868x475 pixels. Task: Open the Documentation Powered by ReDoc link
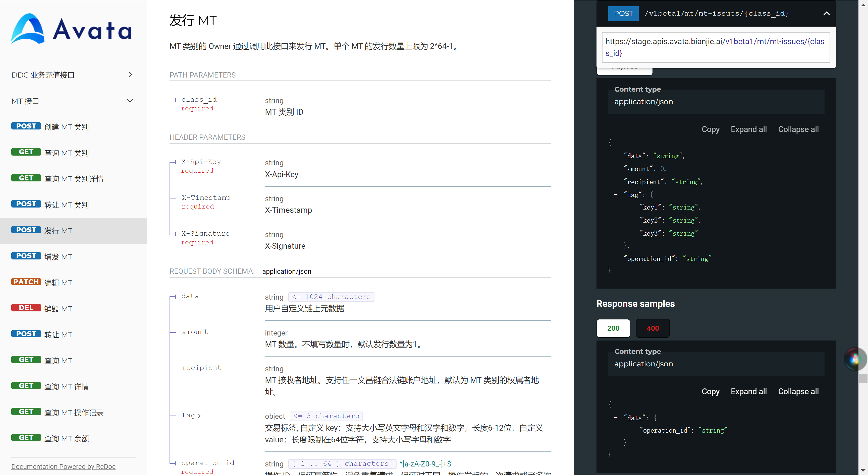[x=63, y=466]
